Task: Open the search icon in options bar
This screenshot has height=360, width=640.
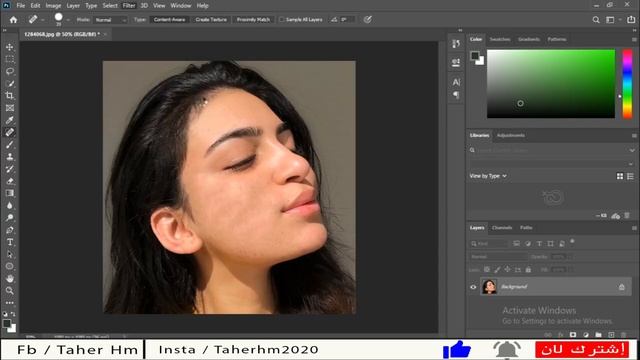Action: coord(596,20)
